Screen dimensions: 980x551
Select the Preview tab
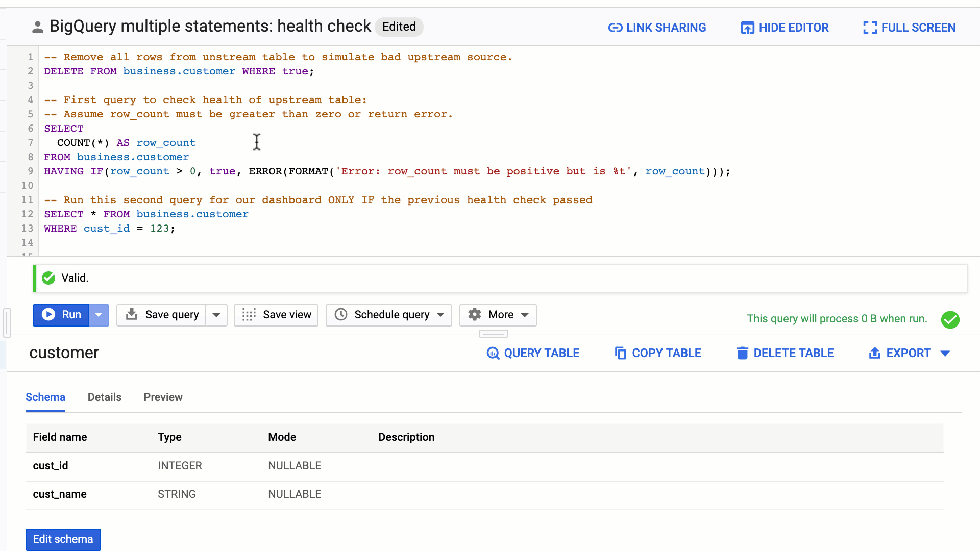pos(163,397)
